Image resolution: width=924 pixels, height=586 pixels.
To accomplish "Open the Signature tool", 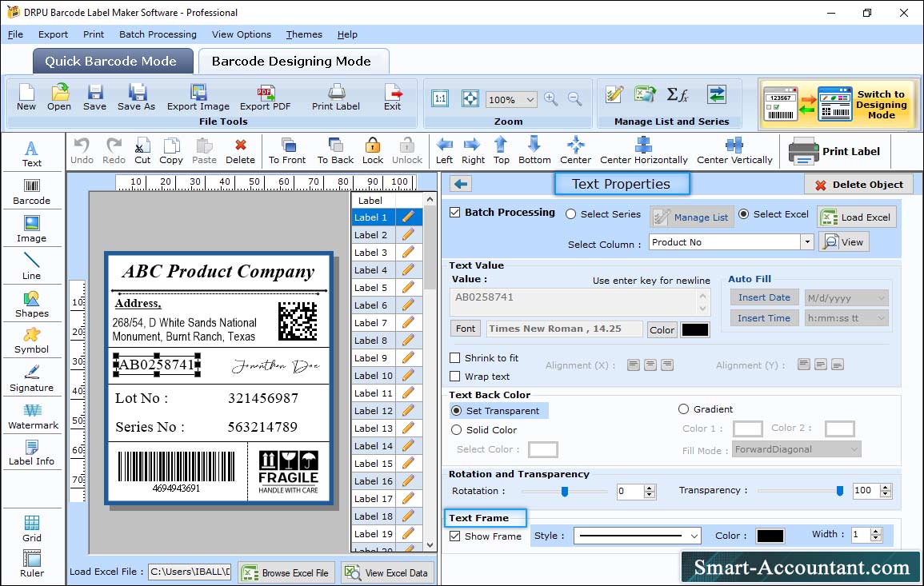I will tap(32, 379).
